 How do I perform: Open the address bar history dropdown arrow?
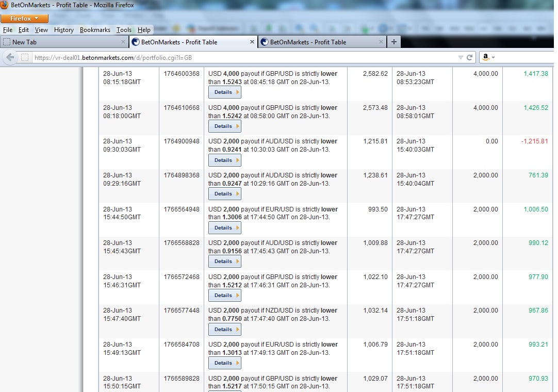[461, 57]
